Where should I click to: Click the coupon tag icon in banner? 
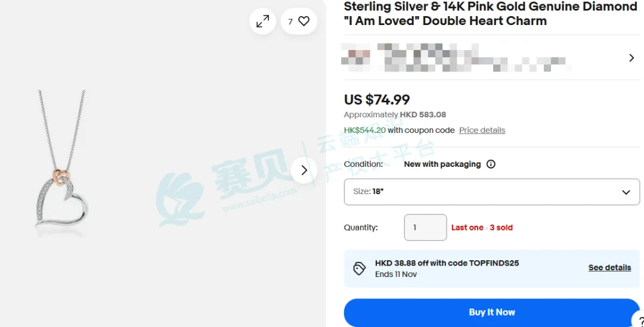(x=360, y=268)
